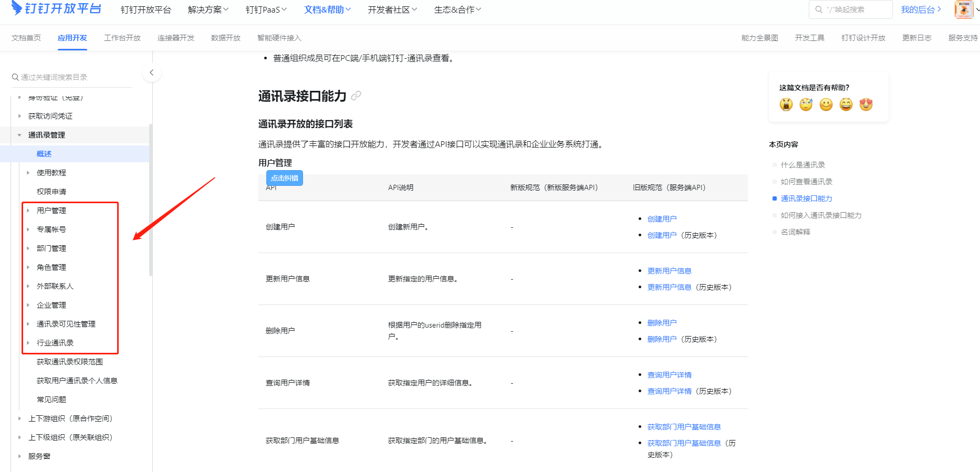Rate document with the heart-eyes emoji
This screenshot has height=472, width=980.
[866, 104]
